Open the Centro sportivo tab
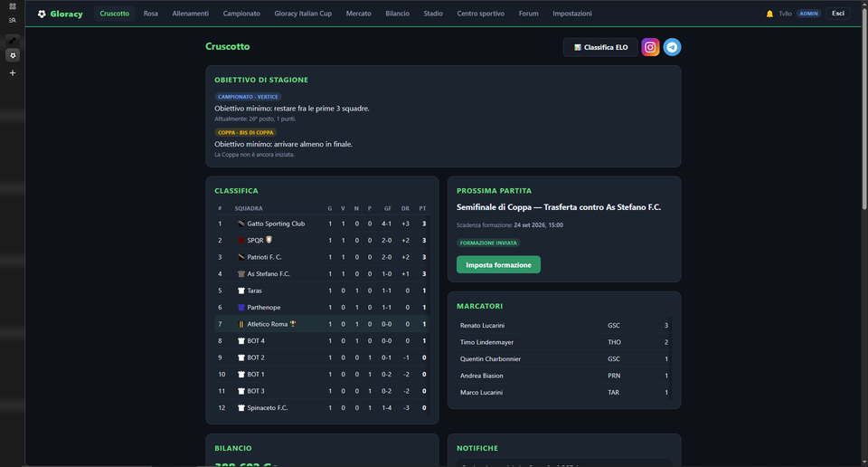Screen dimensions: 868x467 point(480,14)
